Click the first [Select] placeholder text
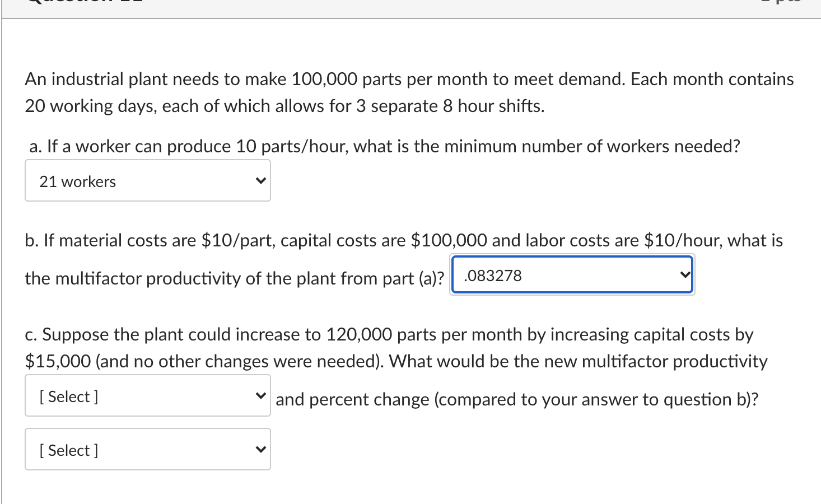 (x=68, y=396)
